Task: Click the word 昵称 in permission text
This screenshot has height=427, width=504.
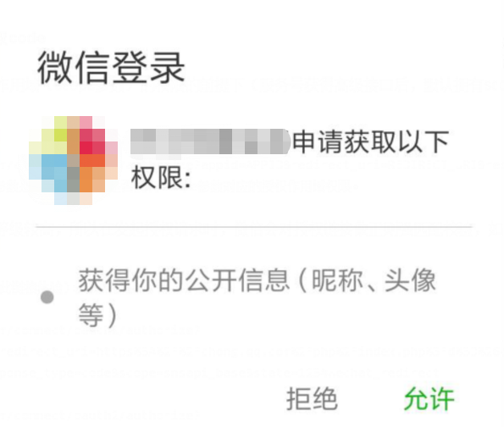Action: (x=337, y=280)
